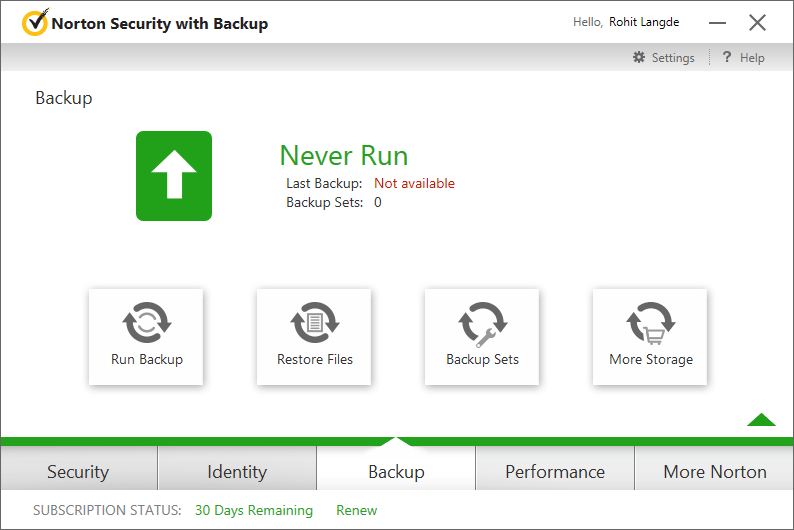Expand the green triangle arrow above the tabs
This screenshot has height=530, width=794.
coord(761,420)
